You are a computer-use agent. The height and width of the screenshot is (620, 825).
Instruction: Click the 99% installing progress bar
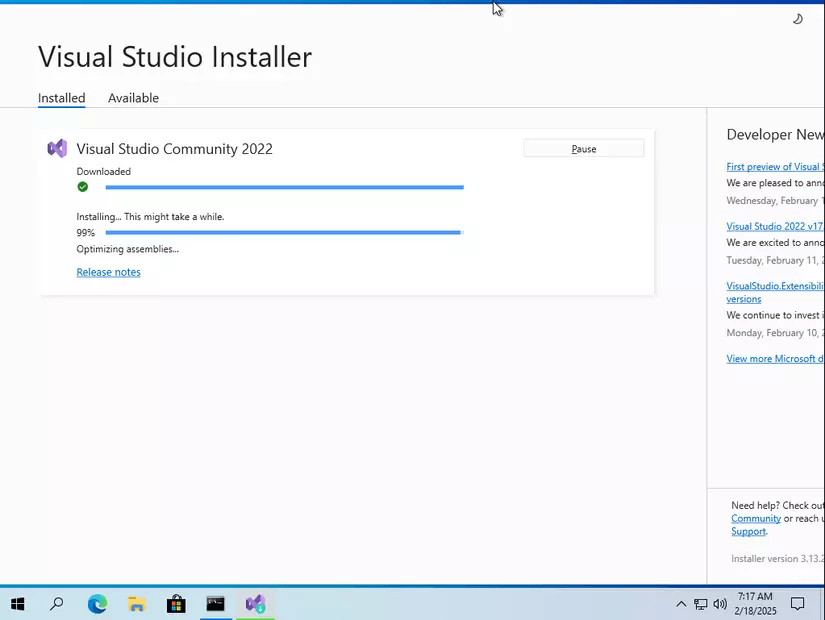coord(283,233)
